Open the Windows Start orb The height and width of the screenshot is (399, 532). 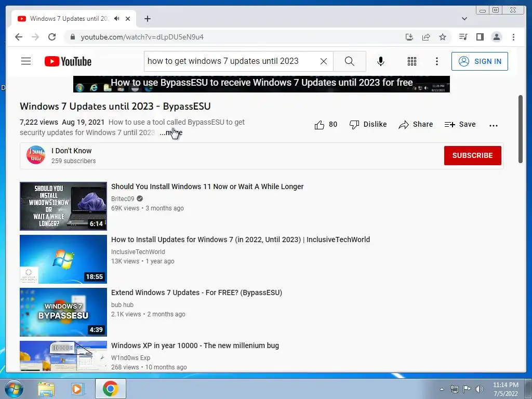click(x=14, y=389)
